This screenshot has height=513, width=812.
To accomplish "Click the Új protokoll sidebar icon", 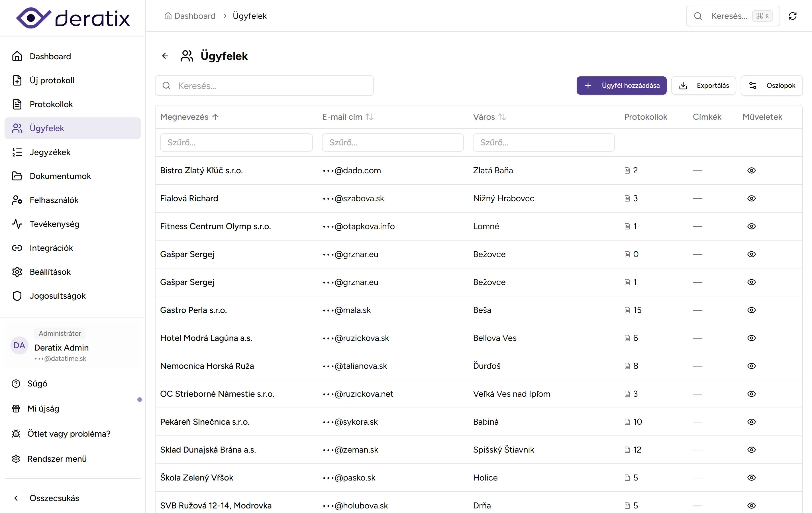I will tap(17, 80).
